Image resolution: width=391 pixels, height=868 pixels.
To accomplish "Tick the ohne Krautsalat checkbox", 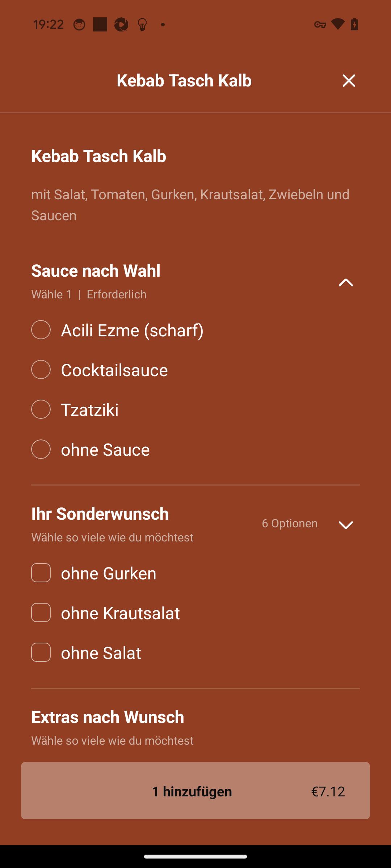I will [41, 613].
